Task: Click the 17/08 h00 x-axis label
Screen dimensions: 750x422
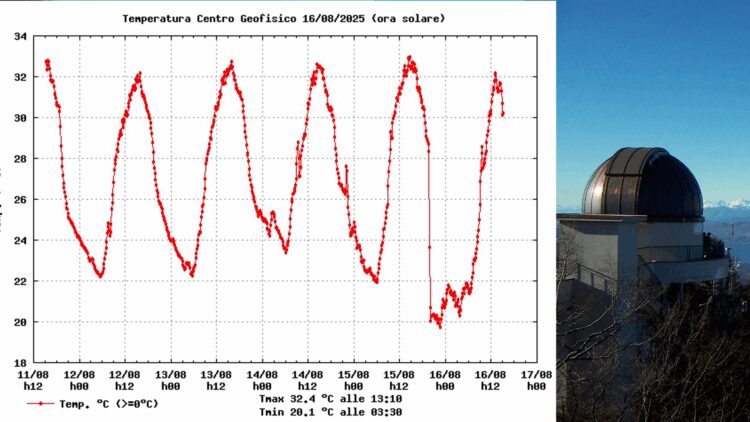Action: tap(536, 381)
